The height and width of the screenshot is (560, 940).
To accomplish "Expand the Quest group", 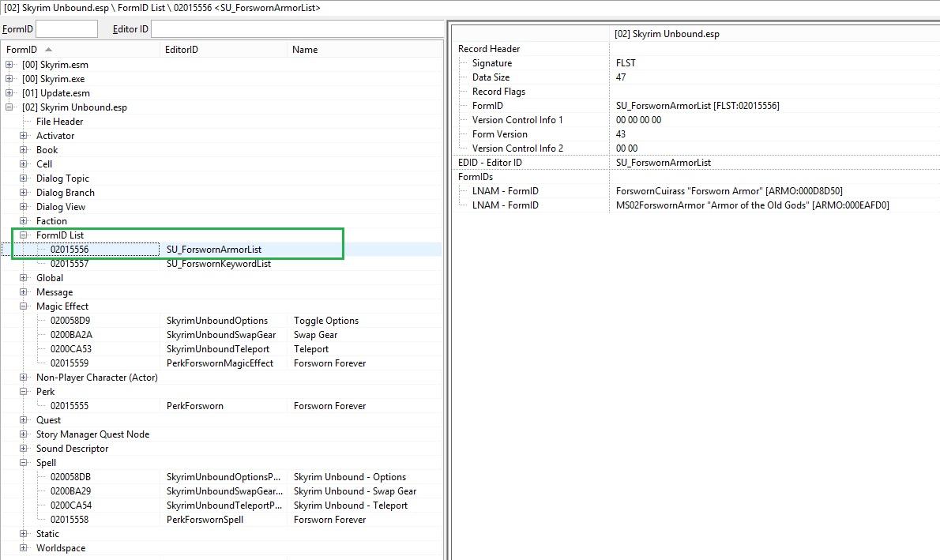I will (x=24, y=419).
